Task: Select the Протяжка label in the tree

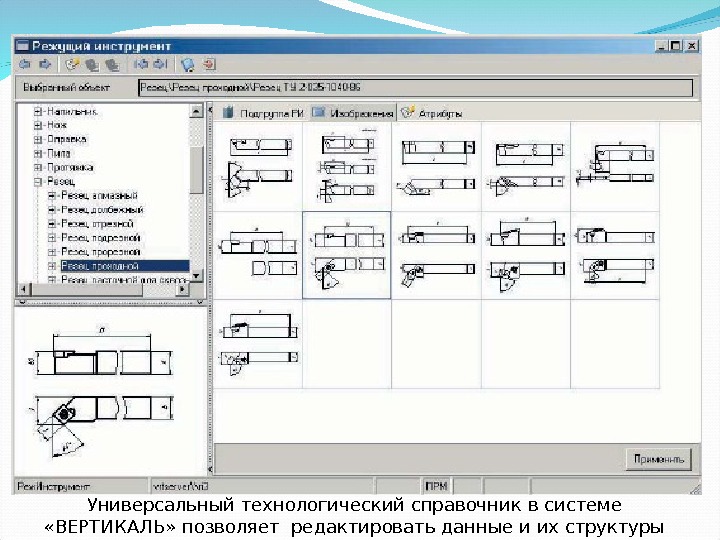Action: 70,168
